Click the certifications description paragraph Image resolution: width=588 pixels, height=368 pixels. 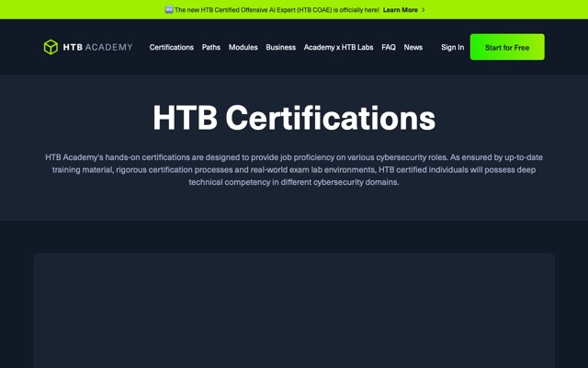294,169
